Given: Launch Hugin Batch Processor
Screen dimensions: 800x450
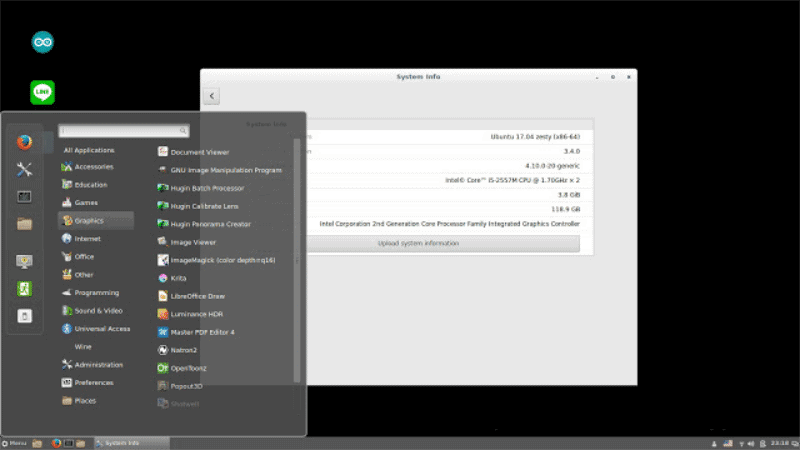Looking at the screenshot, I should [x=201, y=188].
